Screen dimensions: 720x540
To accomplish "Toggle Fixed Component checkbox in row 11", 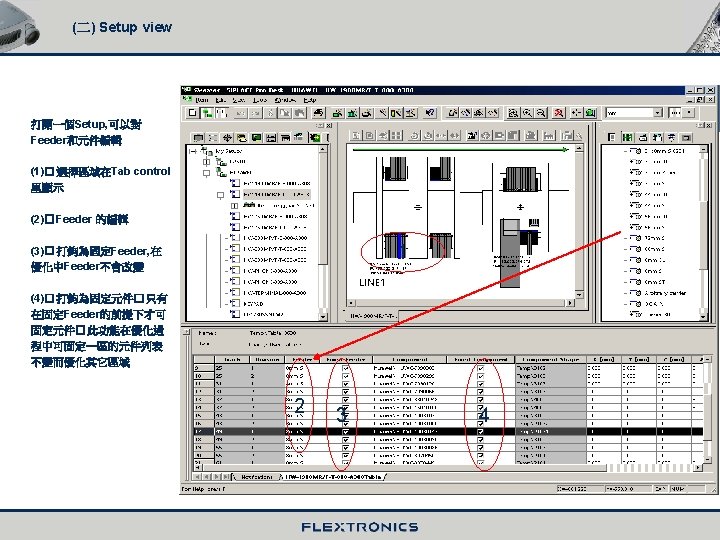I will pyautogui.click(x=481, y=384).
